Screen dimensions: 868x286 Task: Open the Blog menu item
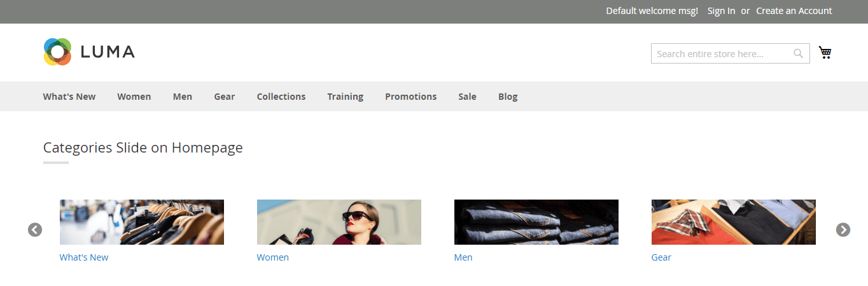coord(508,97)
